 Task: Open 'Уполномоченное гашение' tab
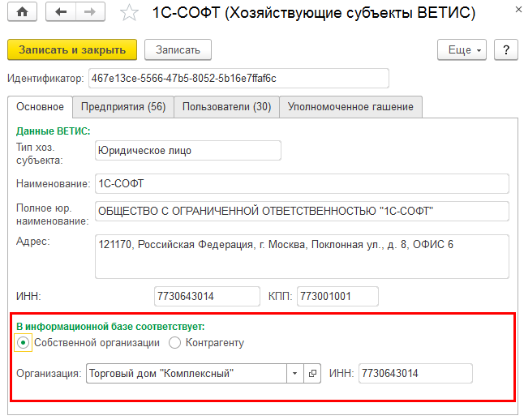(x=350, y=106)
